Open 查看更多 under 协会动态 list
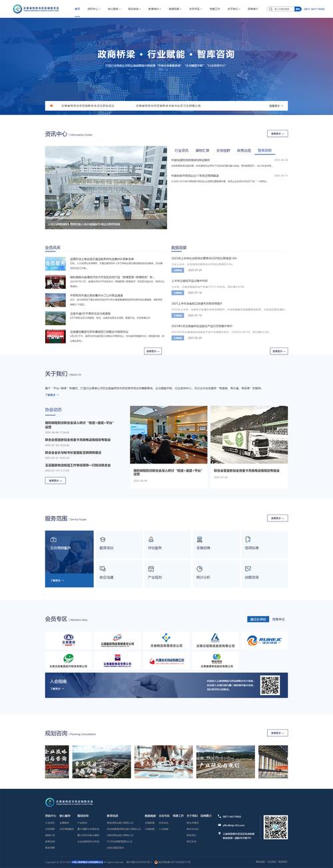Screen dimensions: 333x868 tap(55, 479)
